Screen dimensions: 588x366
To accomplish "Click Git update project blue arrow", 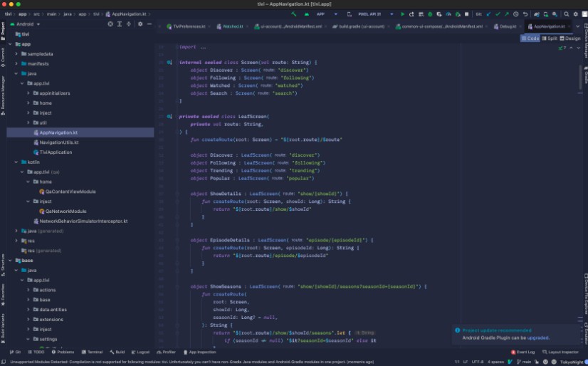I will coord(488,14).
